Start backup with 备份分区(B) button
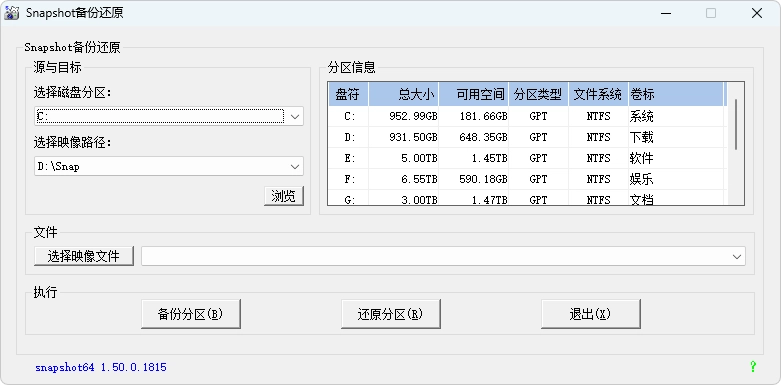The height and width of the screenshot is (385, 781). tap(191, 314)
